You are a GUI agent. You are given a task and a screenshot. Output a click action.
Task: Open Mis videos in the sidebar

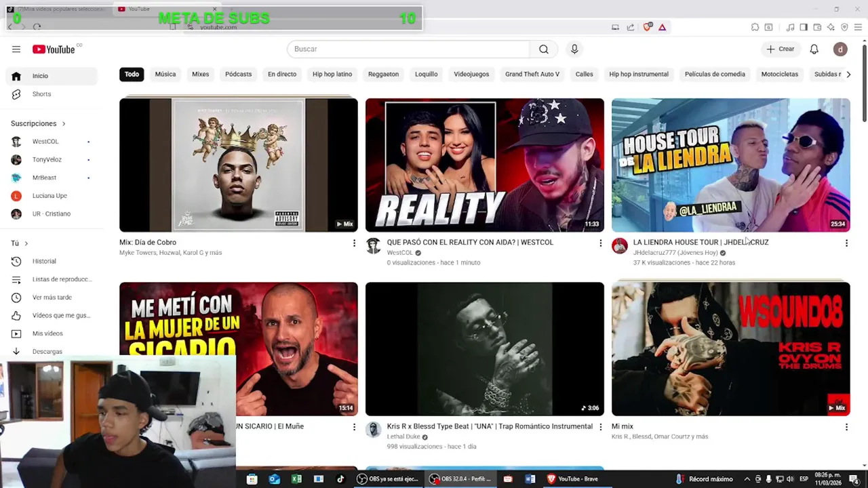[52, 333]
